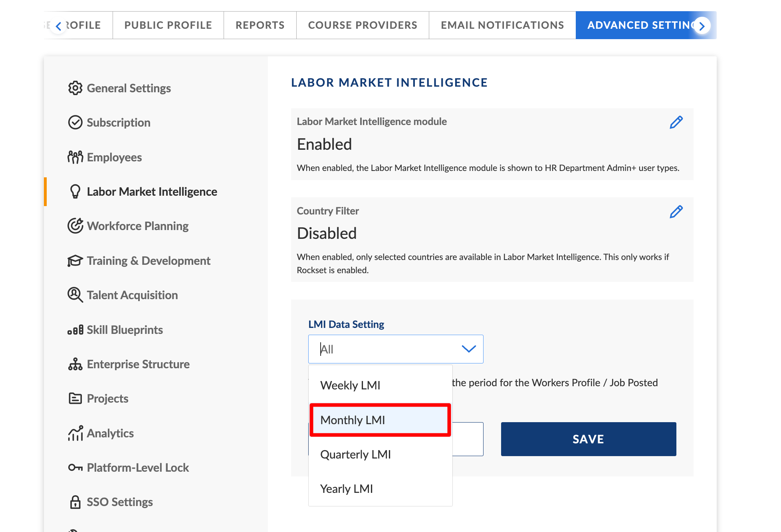Switch to the Course Providers tab
781x532 pixels.
pos(363,25)
